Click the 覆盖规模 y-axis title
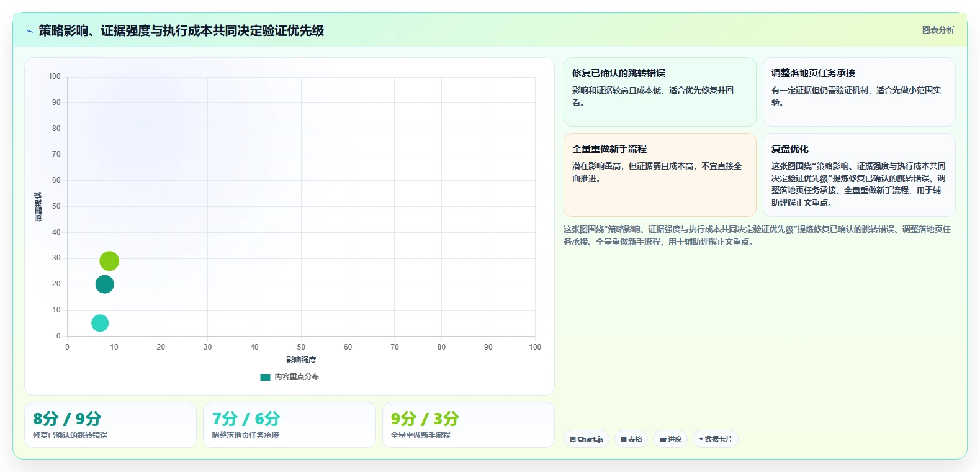 pos(38,207)
